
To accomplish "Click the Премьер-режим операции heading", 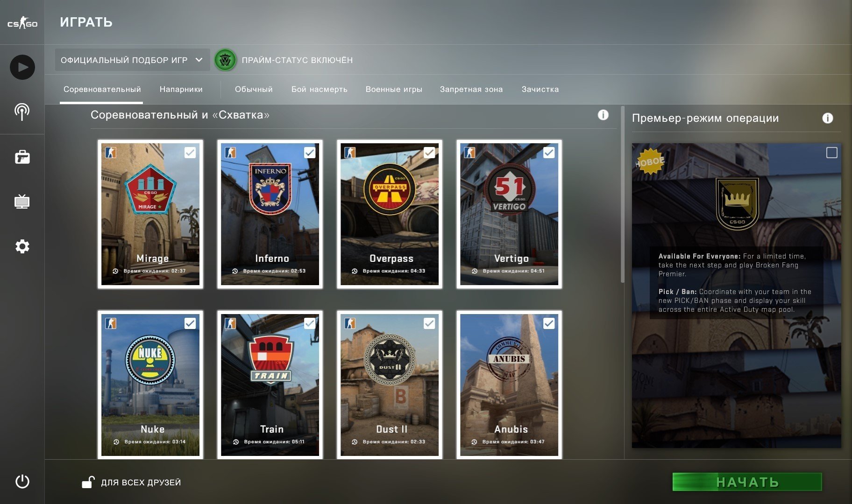I will point(705,118).
